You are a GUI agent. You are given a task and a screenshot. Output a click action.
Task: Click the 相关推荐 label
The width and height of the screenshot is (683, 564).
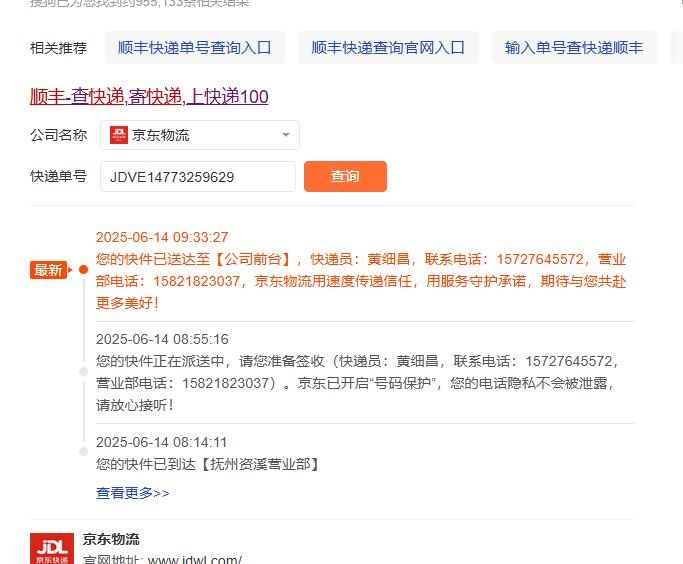click(58, 47)
